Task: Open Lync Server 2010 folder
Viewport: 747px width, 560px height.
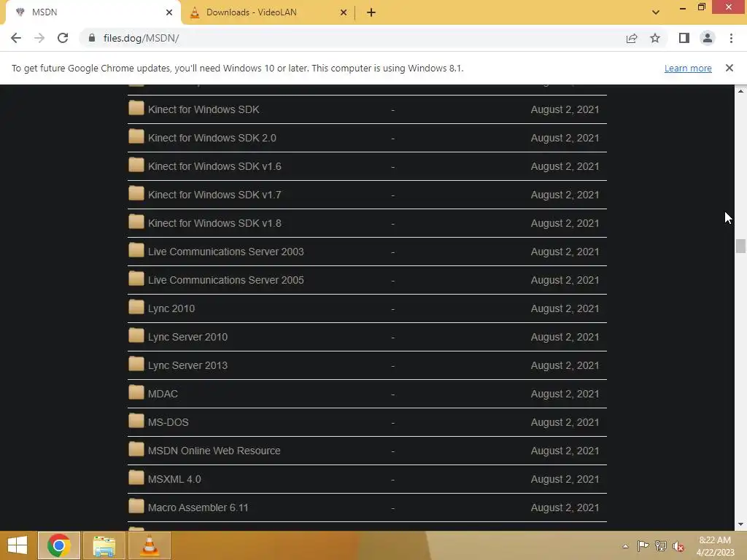Action: point(187,337)
